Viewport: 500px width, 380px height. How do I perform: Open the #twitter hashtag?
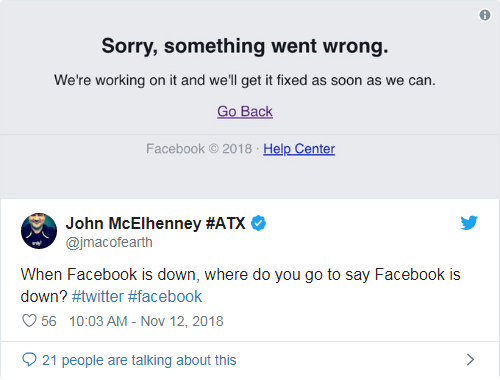pos(98,296)
